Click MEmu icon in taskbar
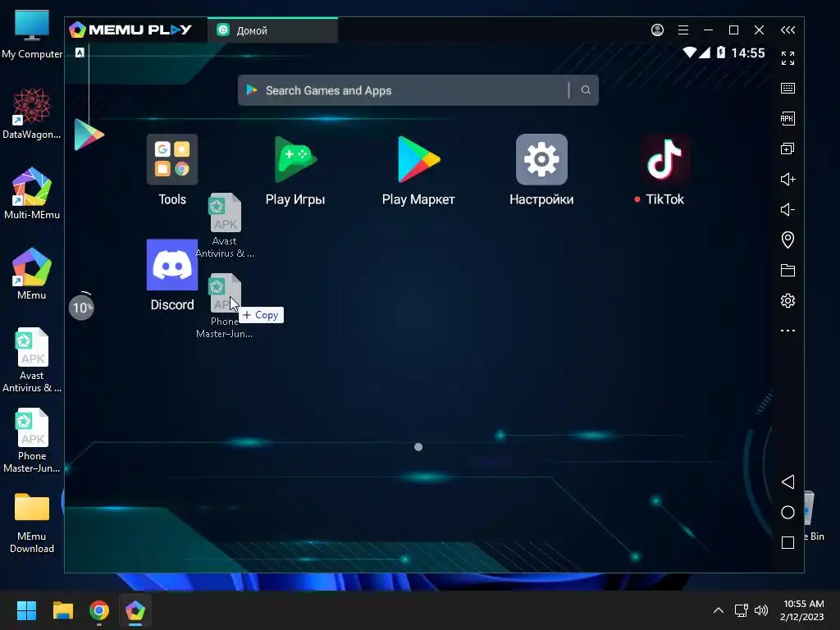Screen dimensions: 840x630 135,610
